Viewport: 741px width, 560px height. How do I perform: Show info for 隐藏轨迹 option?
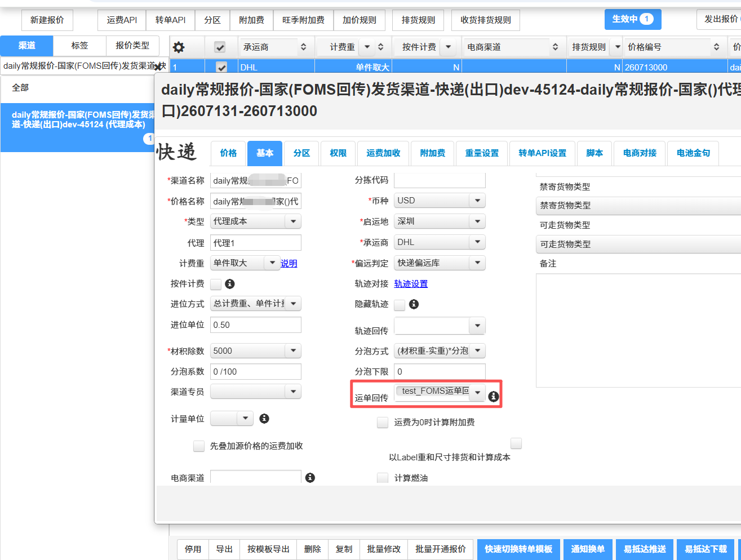[x=414, y=304]
